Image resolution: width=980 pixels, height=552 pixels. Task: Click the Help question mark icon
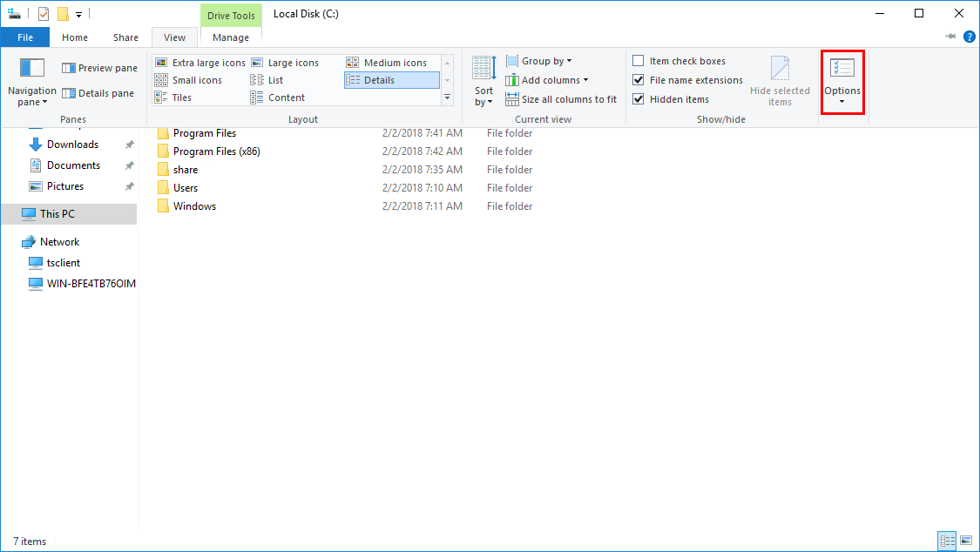(970, 37)
